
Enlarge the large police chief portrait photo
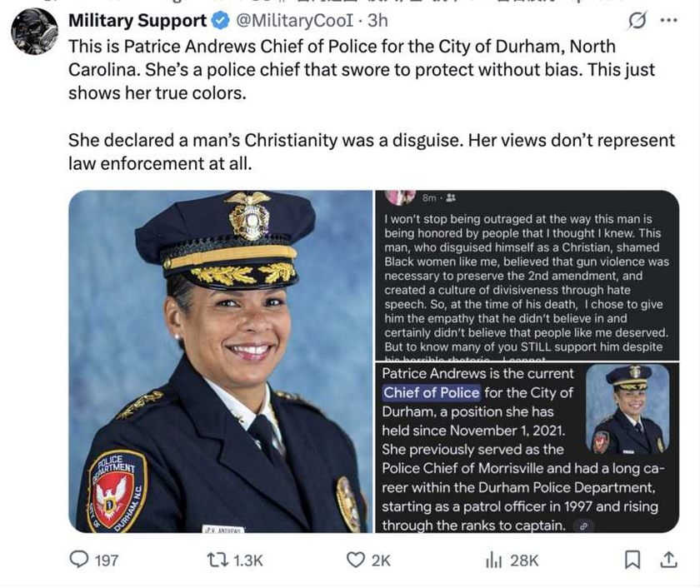coord(221,361)
